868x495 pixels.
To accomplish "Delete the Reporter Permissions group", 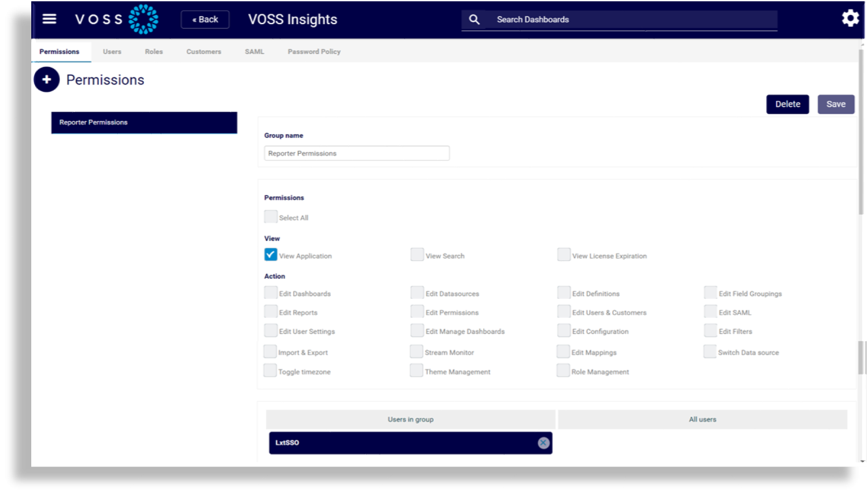I will tap(787, 104).
